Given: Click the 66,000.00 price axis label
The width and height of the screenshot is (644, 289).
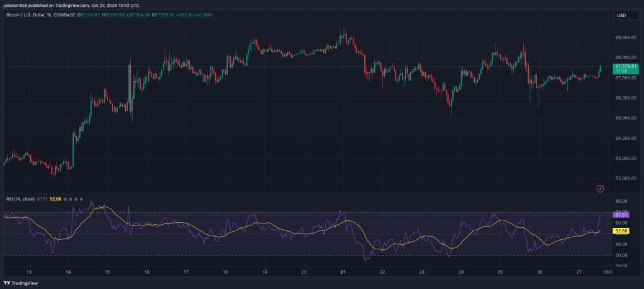Looking at the screenshot, I should coord(626,98).
